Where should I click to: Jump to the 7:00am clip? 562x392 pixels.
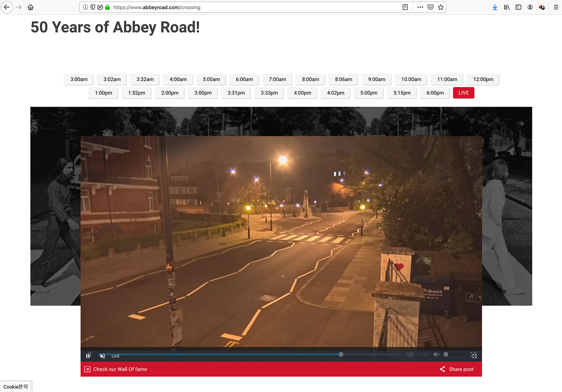(x=278, y=79)
